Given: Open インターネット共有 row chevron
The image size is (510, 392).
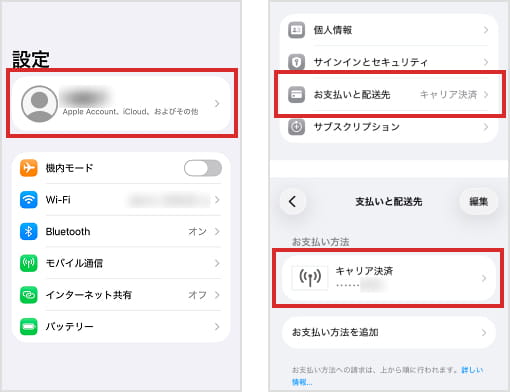Looking at the screenshot, I should pyautogui.click(x=217, y=295).
